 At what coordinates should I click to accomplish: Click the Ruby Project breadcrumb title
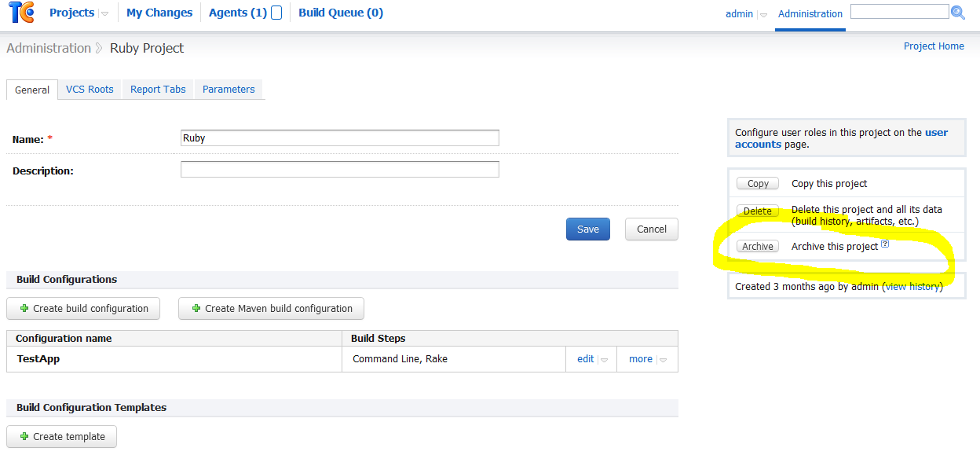147,48
